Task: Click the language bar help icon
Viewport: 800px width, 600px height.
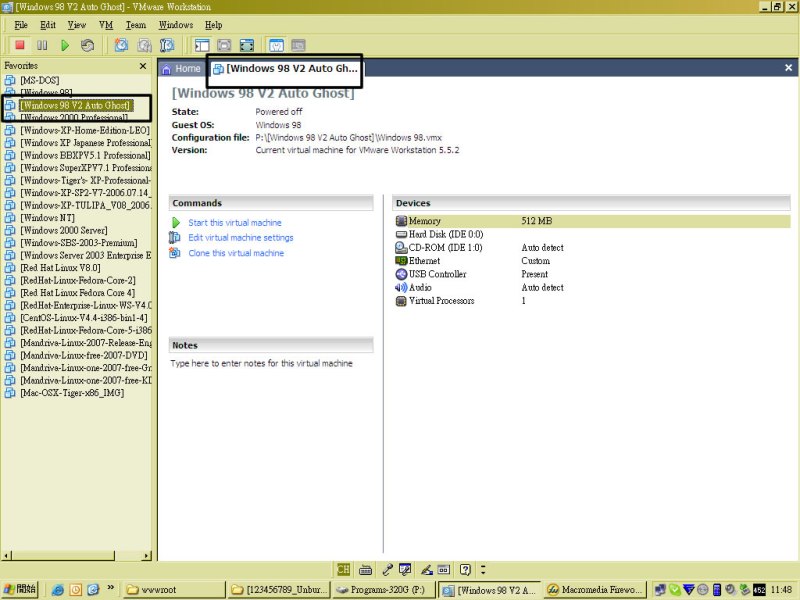Action: (x=465, y=569)
